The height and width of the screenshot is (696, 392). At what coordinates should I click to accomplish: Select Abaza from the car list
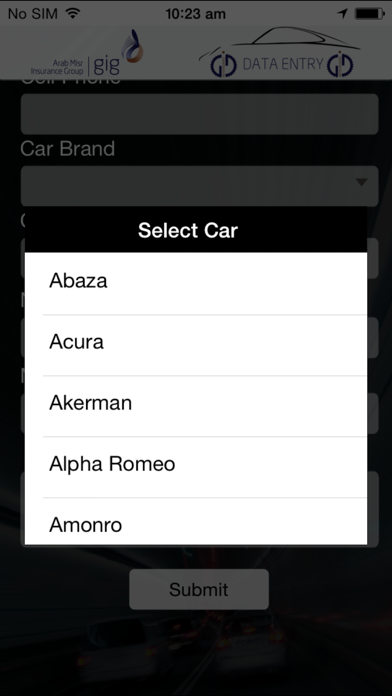(196, 283)
